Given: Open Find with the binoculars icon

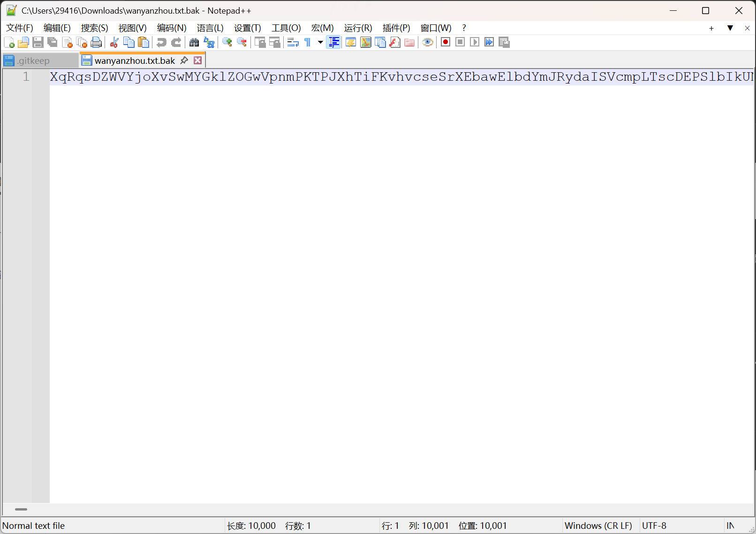Looking at the screenshot, I should point(194,43).
